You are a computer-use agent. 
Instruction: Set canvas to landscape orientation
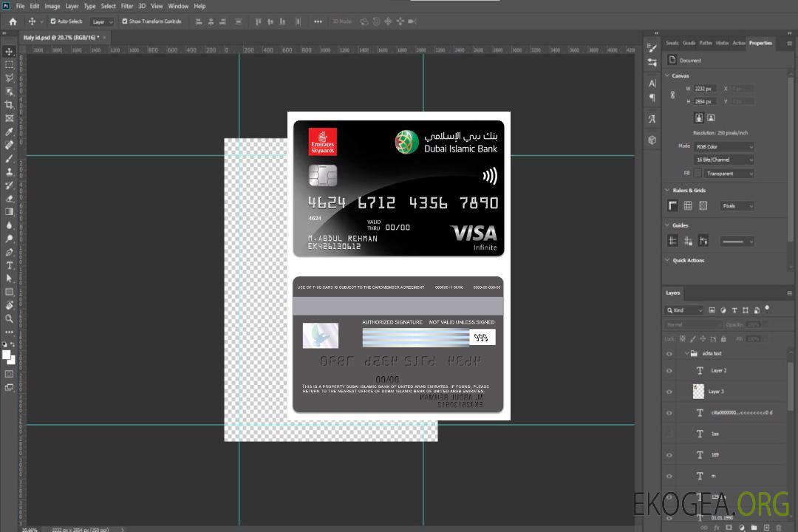[x=711, y=118]
